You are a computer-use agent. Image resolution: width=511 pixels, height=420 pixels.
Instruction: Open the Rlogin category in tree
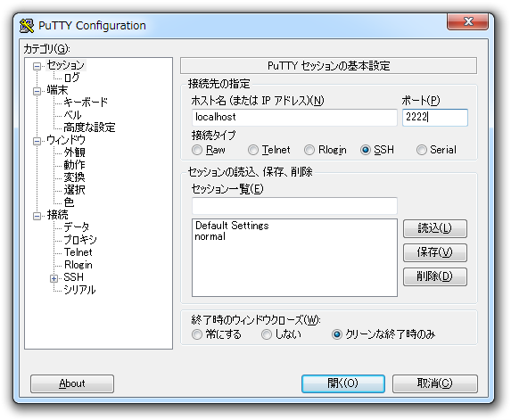coord(78,265)
